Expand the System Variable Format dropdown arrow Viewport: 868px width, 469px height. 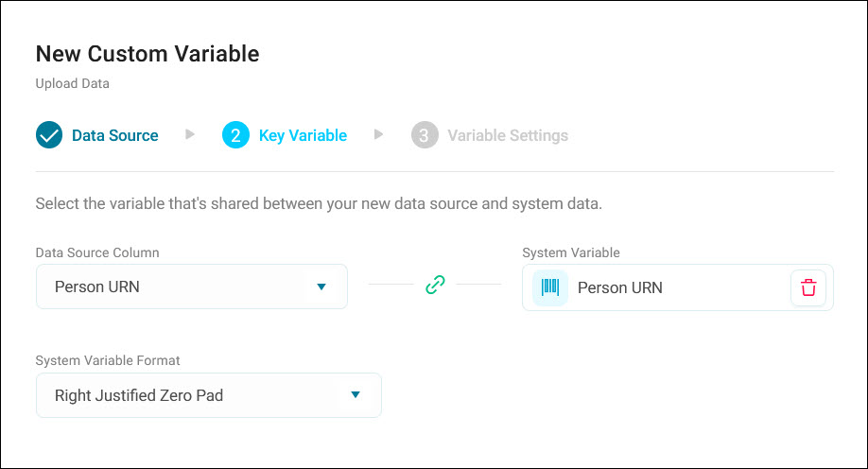tap(356, 395)
